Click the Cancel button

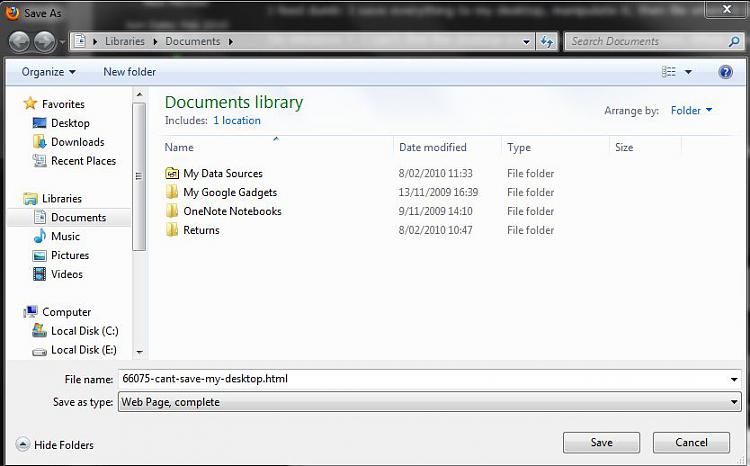[x=691, y=443]
